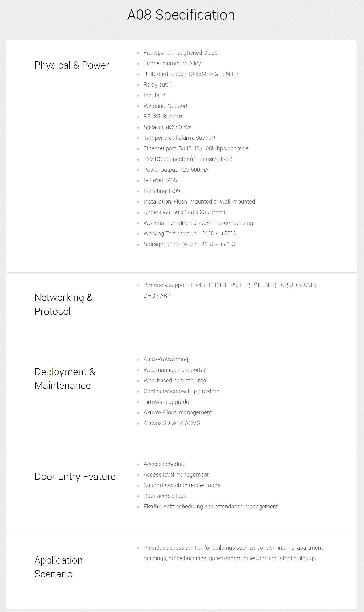Click the Access schedule list item
The height and width of the screenshot is (612, 364).
(x=164, y=464)
